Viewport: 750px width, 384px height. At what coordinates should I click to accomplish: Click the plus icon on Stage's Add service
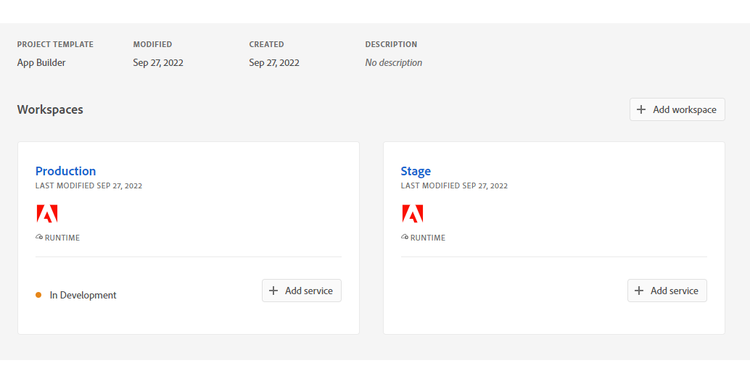639,290
